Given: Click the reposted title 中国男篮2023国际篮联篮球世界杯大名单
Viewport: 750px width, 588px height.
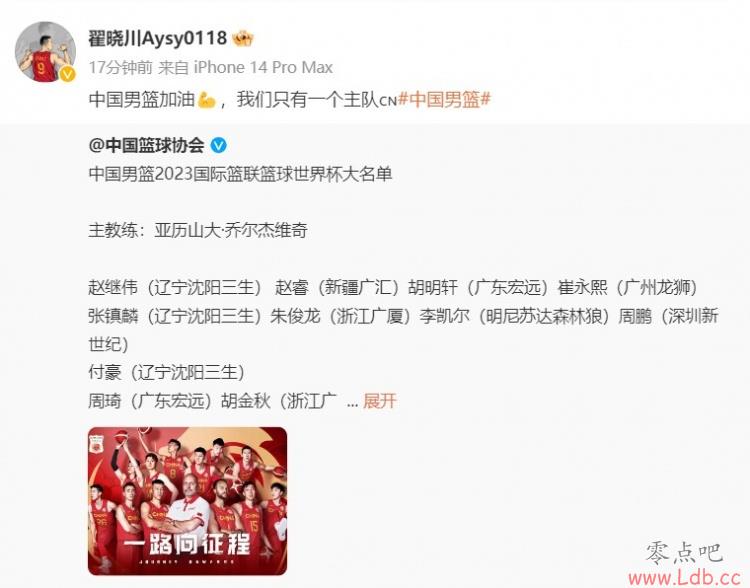Looking at the screenshot, I should (240, 174).
